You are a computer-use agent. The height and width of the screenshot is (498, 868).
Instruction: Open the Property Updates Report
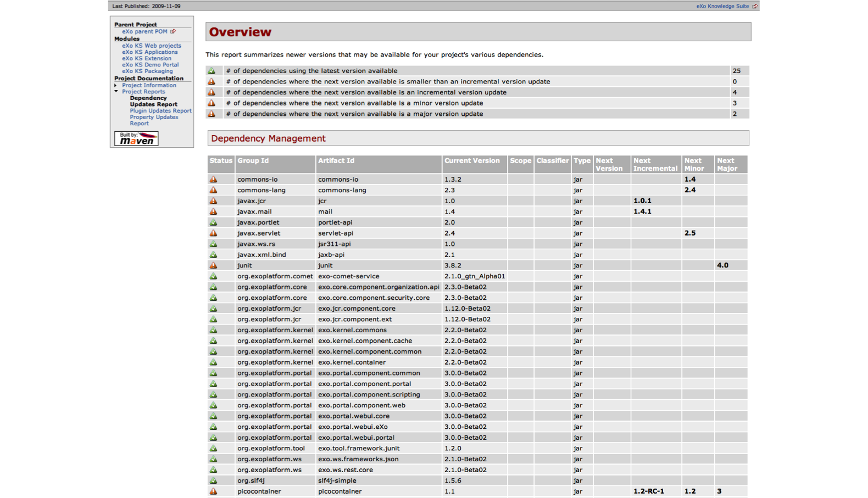(154, 120)
